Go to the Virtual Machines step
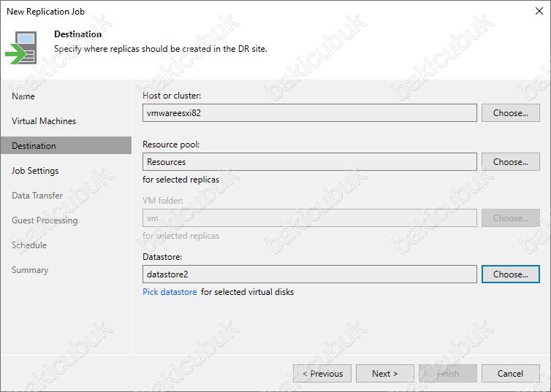The width and height of the screenshot is (551, 392). 44,121
